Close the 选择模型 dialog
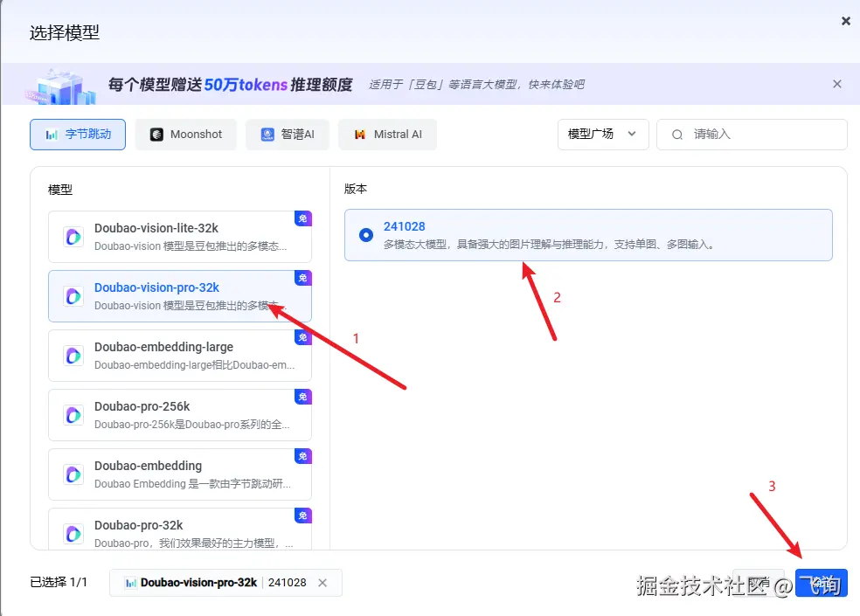Viewport: 860px width, 616px height. 846,21
